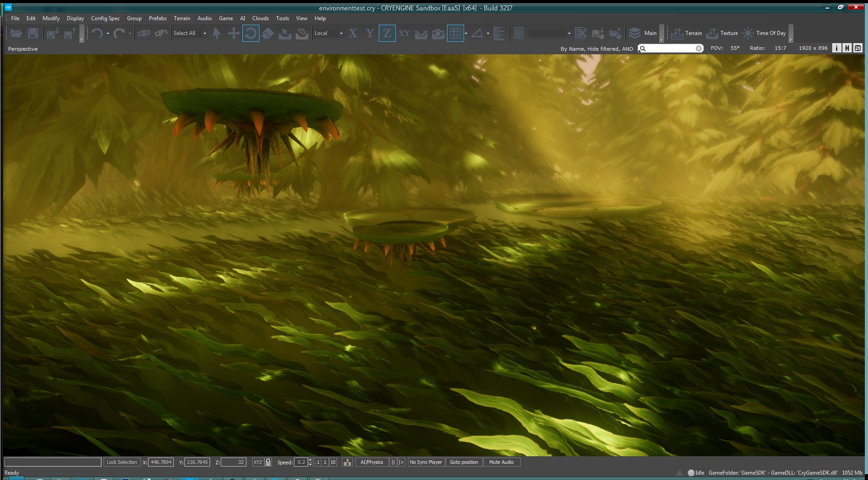Toggle AI/Physics simulation
The width and height of the screenshot is (868, 480).
[x=372, y=462]
